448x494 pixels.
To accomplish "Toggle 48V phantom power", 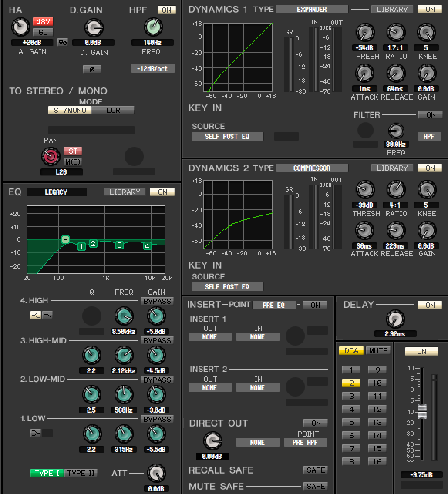I will pyautogui.click(x=43, y=22).
